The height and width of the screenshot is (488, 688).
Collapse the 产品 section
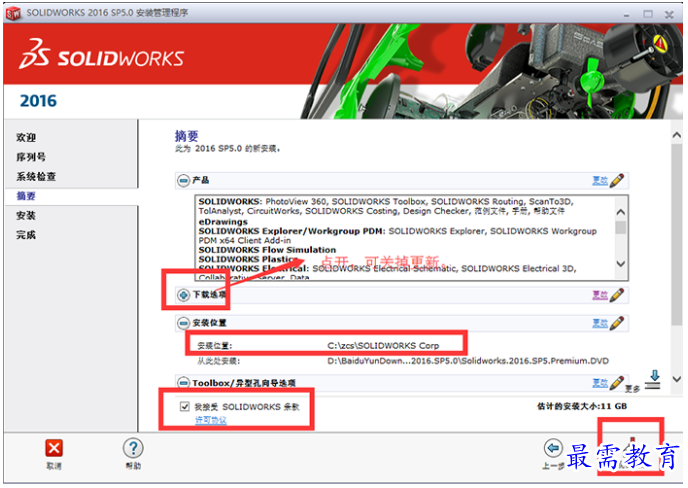click(x=183, y=180)
